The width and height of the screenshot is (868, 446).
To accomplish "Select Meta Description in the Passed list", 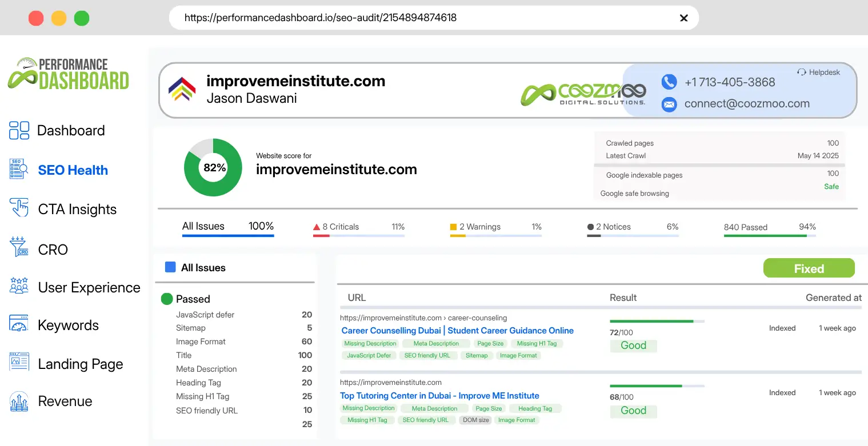I will tap(206, 369).
